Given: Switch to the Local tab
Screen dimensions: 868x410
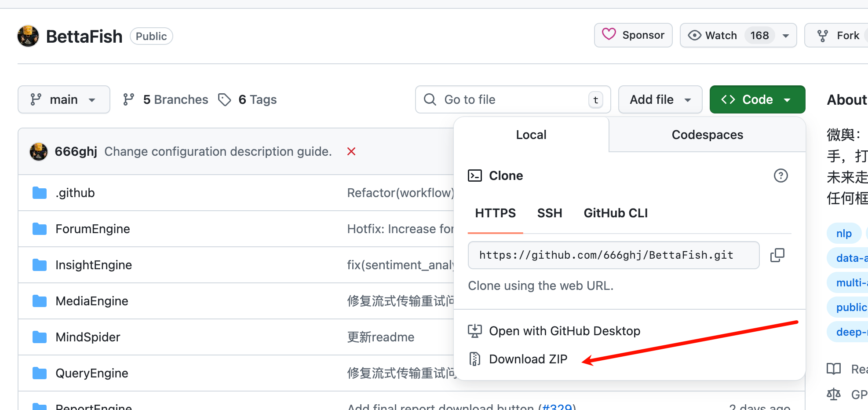Looking at the screenshot, I should click(x=531, y=135).
